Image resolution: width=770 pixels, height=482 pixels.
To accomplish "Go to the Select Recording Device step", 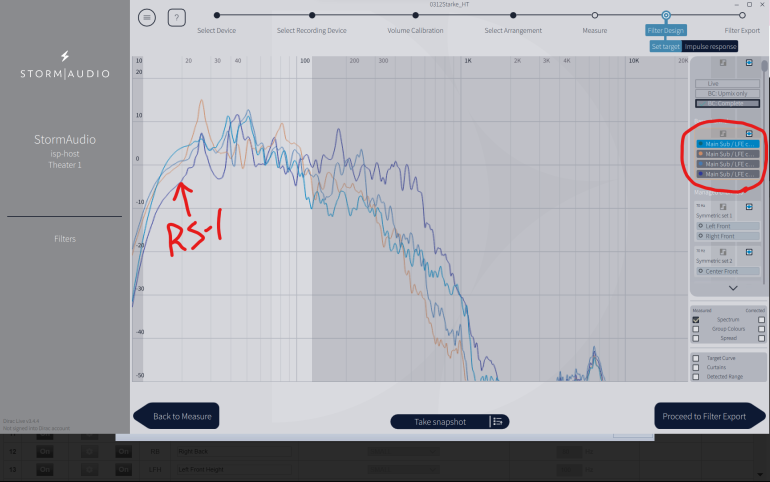I will (311, 30).
